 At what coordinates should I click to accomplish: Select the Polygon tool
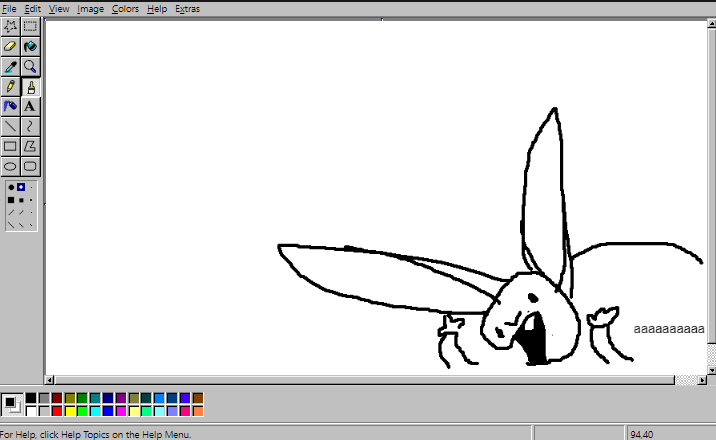pos(30,147)
